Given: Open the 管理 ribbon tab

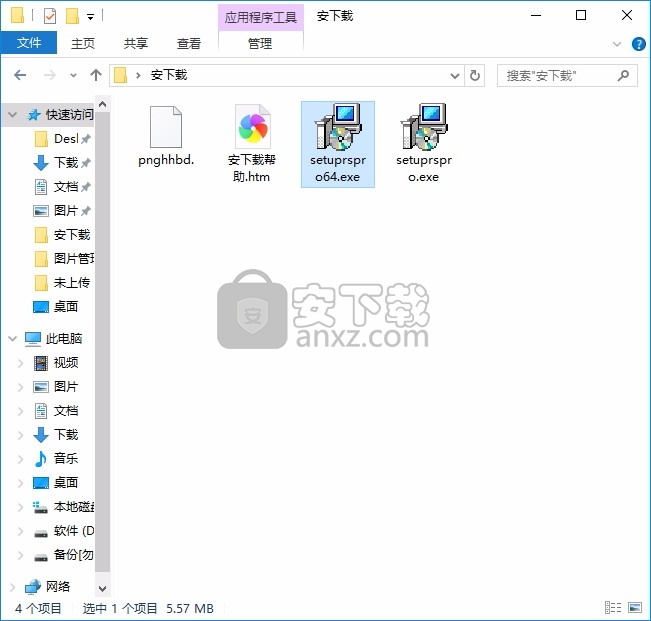Looking at the screenshot, I should tap(260, 43).
